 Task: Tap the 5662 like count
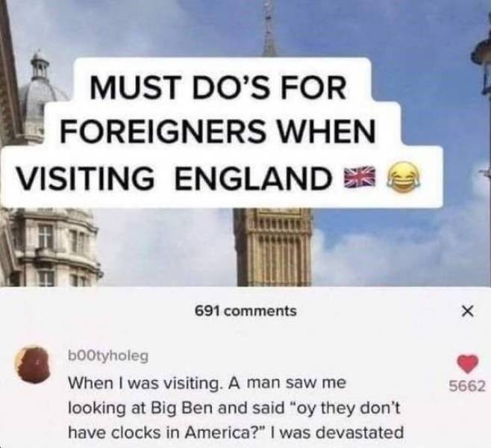[467, 386]
